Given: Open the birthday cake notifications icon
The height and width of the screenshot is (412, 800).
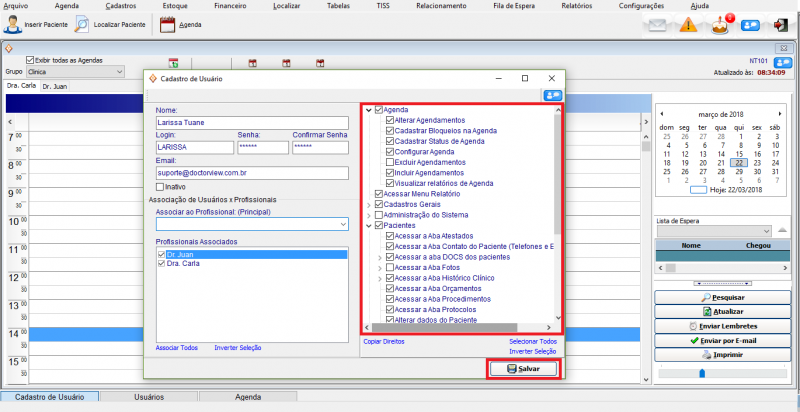Looking at the screenshot, I should [718, 25].
